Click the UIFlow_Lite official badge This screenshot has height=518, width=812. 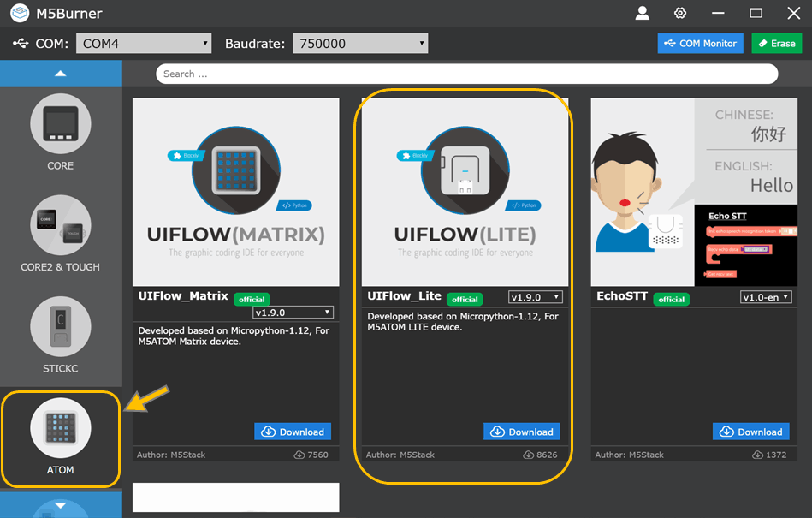[465, 300]
